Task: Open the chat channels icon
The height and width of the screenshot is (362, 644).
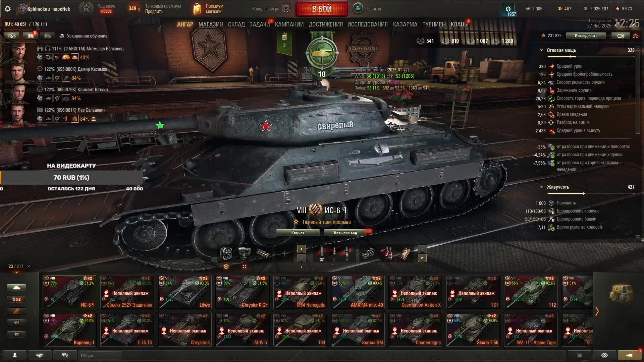Action: click(x=65, y=355)
